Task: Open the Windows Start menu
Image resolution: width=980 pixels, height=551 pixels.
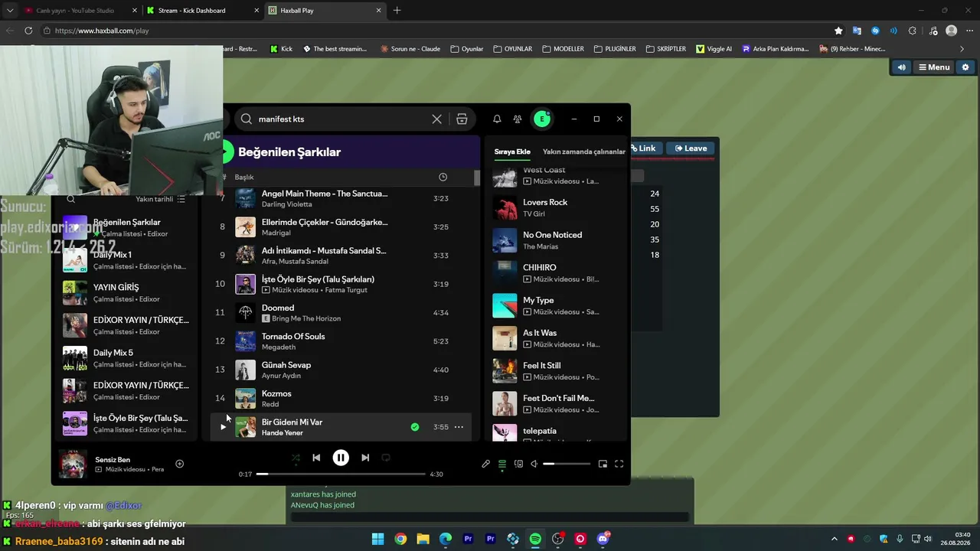Action: pyautogui.click(x=378, y=540)
